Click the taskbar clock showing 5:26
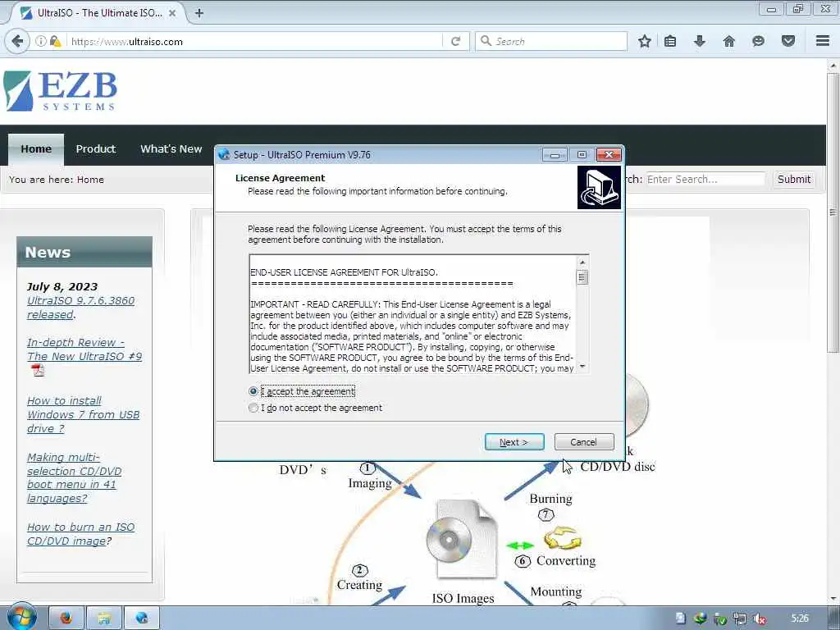Image resolution: width=840 pixels, height=630 pixels. (800, 619)
